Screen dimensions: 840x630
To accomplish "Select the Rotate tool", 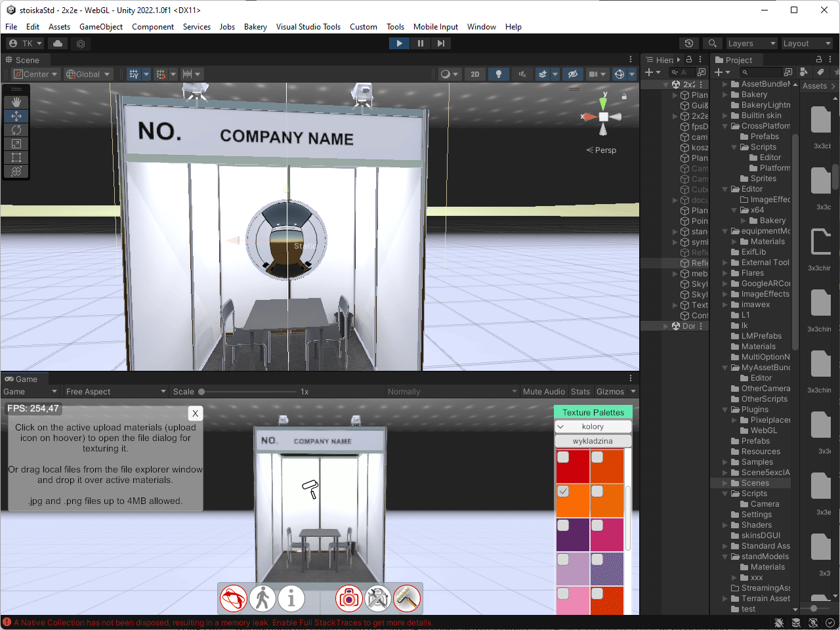I will coord(16,129).
